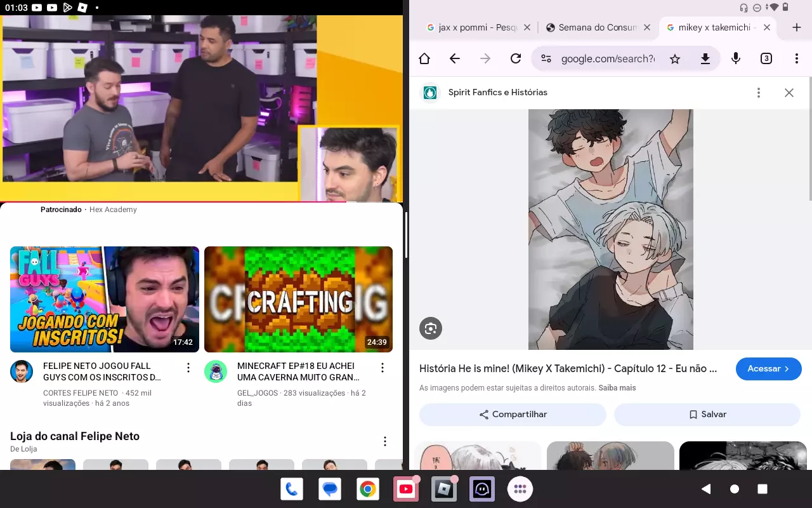Switch to Semana do Consumidor tab
This screenshot has width=812, height=508.
(x=592, y=28)
